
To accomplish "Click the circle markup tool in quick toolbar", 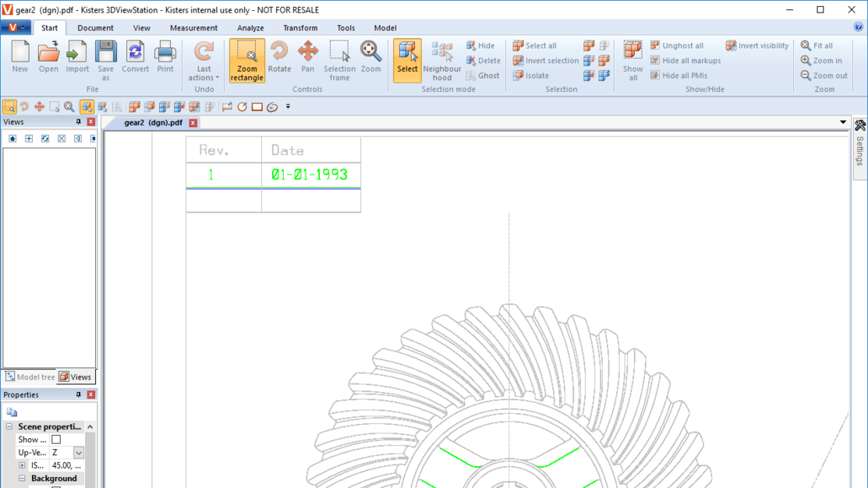I will point(242,107).
